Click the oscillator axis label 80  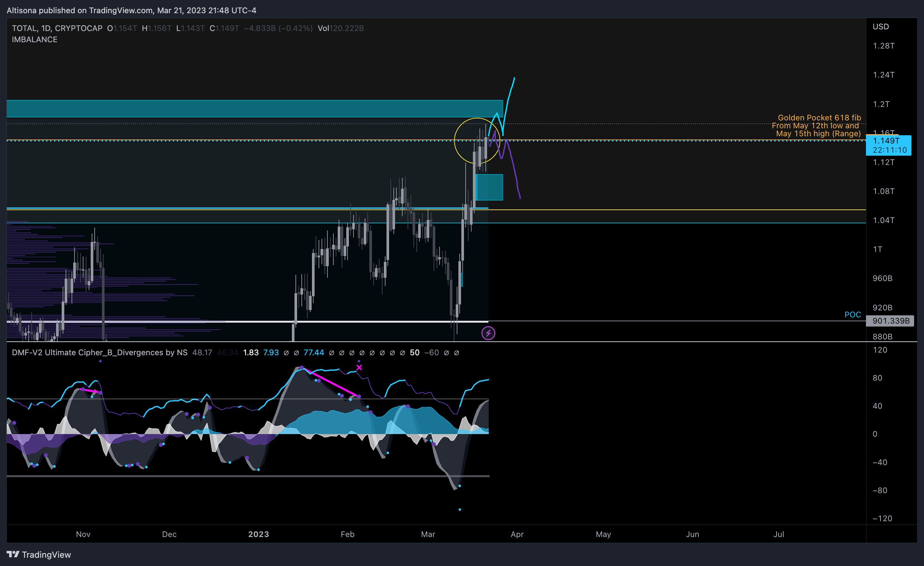(x=877, y=378)
